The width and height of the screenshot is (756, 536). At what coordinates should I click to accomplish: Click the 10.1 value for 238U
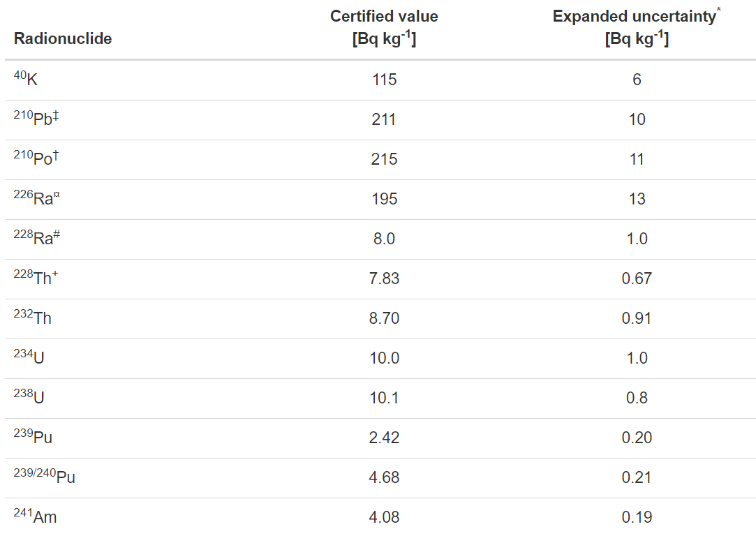(x=384, y=398)
